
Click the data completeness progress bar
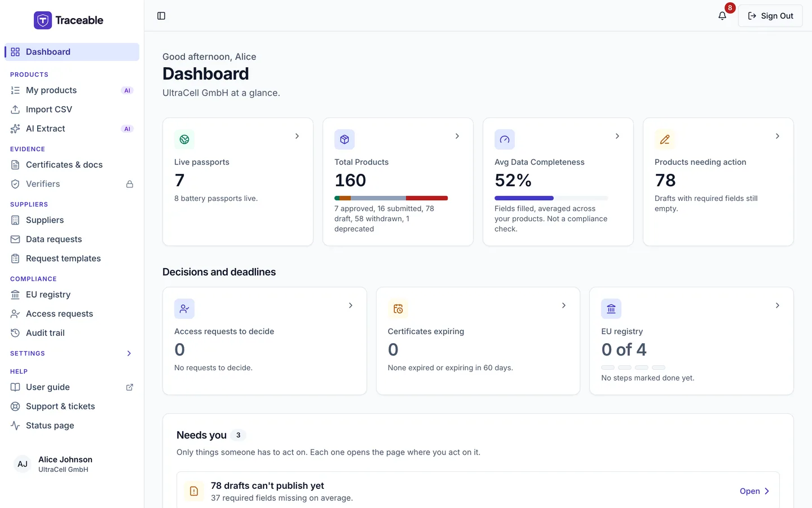click(551, 198)
